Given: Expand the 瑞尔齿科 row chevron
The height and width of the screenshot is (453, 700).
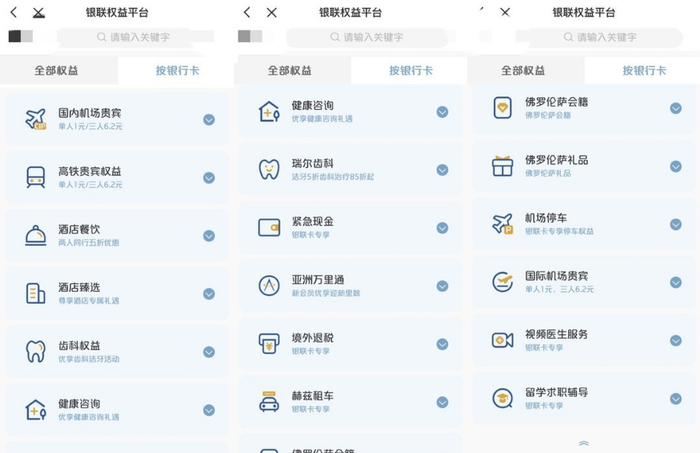Looking at the screenshot, I should 442,170.
